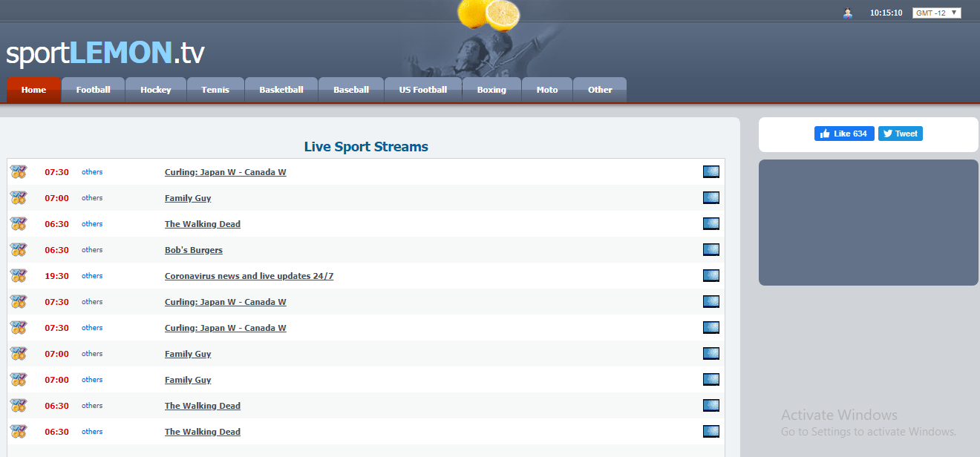The height and width of the screenshot is (457, 980).
Task: Open the Bob's Burgers stream link
Action: (x=194, y=250)
